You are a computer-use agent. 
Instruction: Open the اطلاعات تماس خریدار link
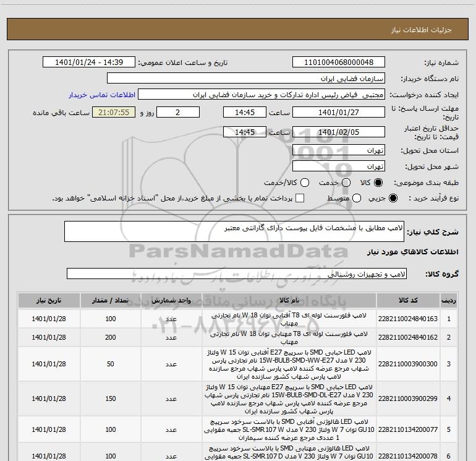102,95
